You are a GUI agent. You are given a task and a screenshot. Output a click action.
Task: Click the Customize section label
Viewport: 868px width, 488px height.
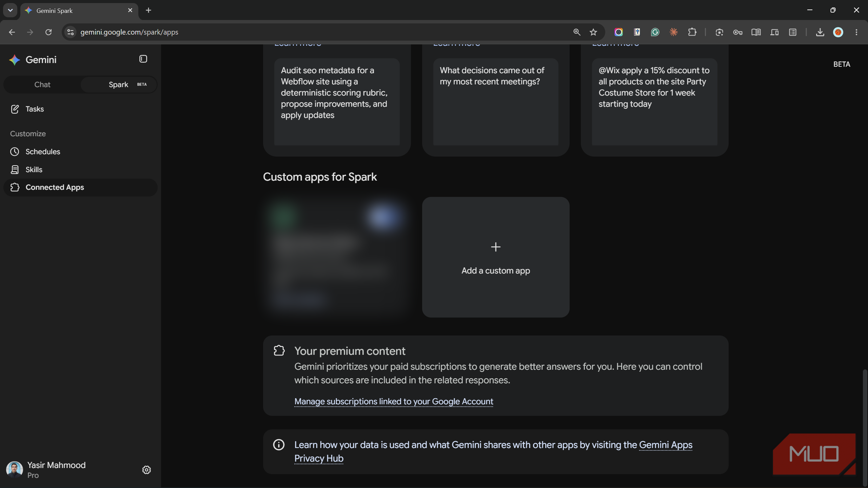[x=28, y=134]
